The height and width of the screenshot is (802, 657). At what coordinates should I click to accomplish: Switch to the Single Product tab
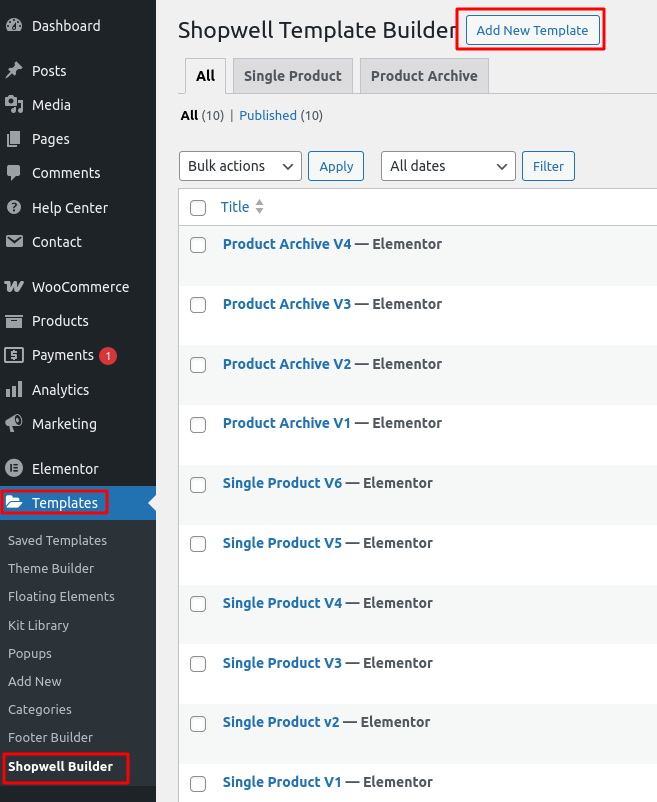[292, 76]
